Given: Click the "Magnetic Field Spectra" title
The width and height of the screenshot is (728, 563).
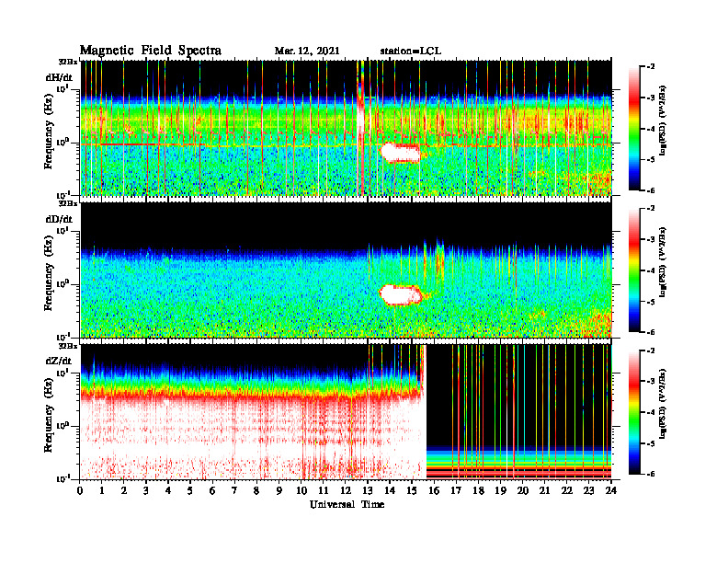Looking at the screenshot, I should tap(151, 51).
